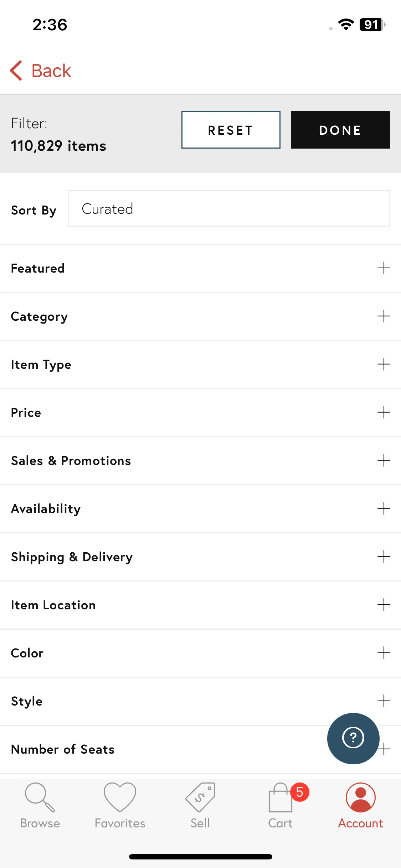The width and height of the screenshot is (401, 868).
Task: Tap the Wi-Fi status icon
Action: 346,25
